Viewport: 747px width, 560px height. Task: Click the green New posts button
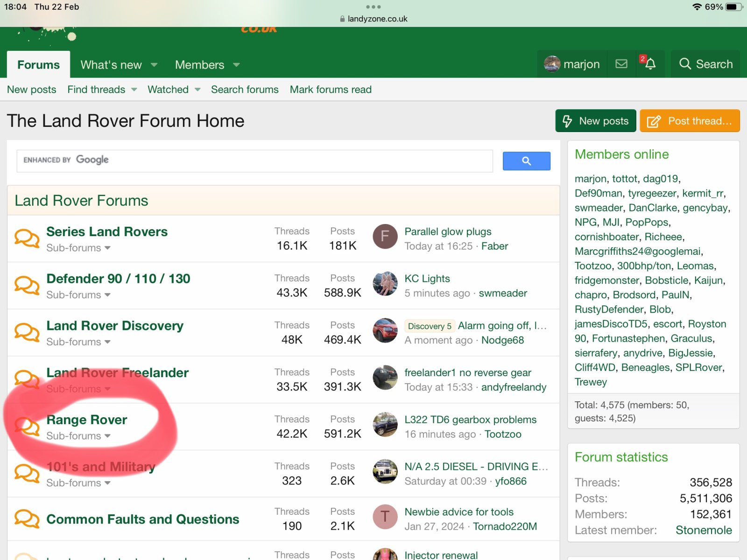click(x=596, y=121)
